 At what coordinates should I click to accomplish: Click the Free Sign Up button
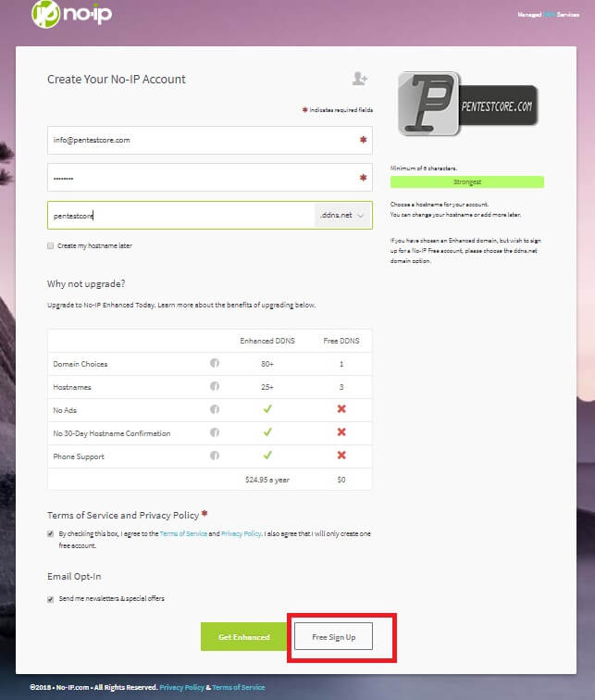point(334,637)
